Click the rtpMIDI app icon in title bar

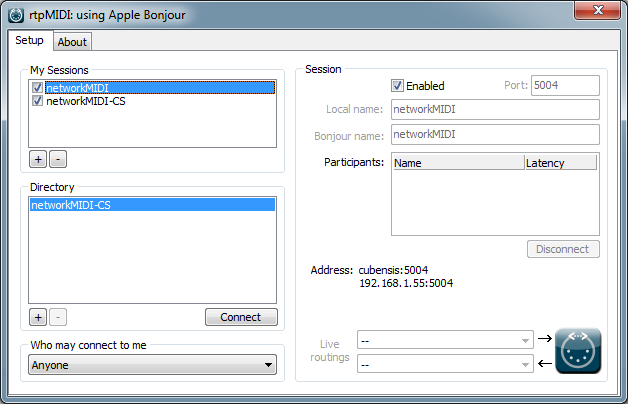click(16, 15)
